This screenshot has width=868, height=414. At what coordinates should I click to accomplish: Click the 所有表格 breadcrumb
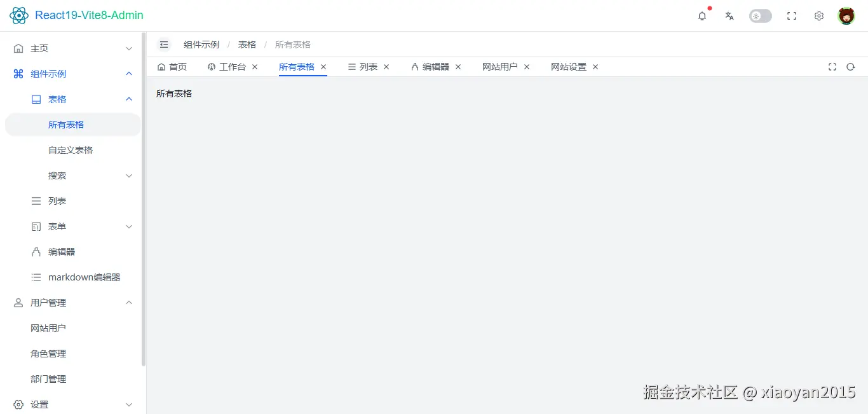293,45
